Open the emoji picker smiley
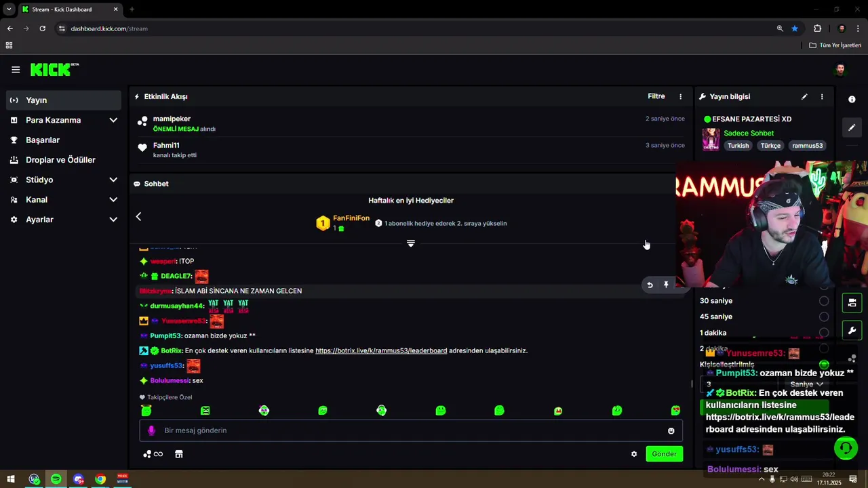Screen dimensions: 868x488 point(671,431)
